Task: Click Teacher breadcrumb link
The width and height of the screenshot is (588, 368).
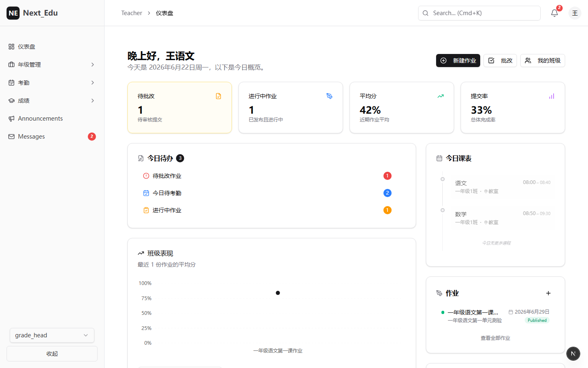Action: click(x=131, y=13)
